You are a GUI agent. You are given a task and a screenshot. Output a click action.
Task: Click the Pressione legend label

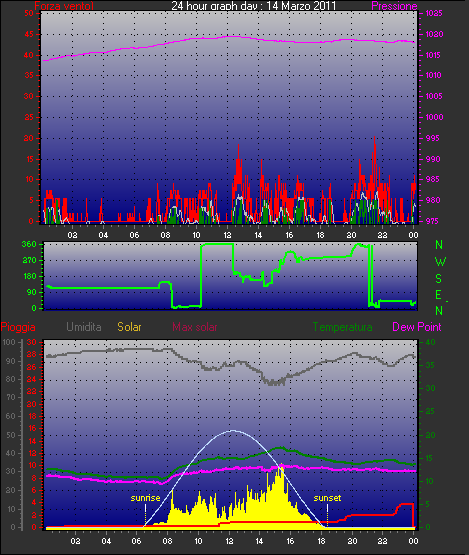coord(394,6)
